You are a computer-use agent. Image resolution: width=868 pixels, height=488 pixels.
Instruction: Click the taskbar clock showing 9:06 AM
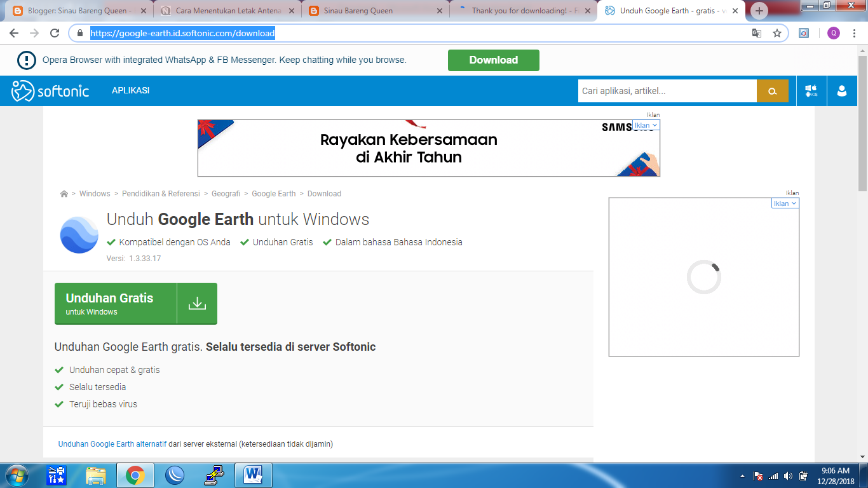836,476
